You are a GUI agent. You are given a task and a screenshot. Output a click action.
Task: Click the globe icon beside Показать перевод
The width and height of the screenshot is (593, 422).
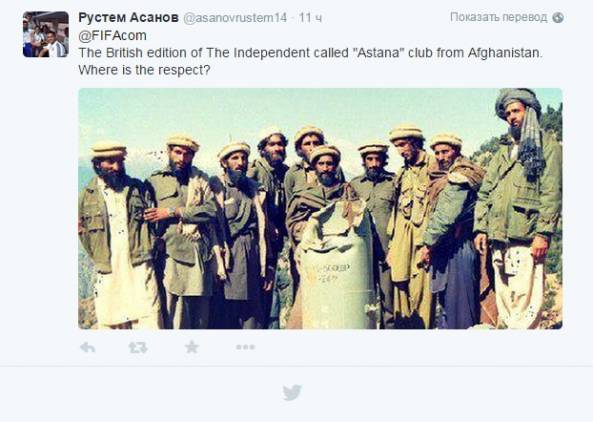[x=558, y=17]
